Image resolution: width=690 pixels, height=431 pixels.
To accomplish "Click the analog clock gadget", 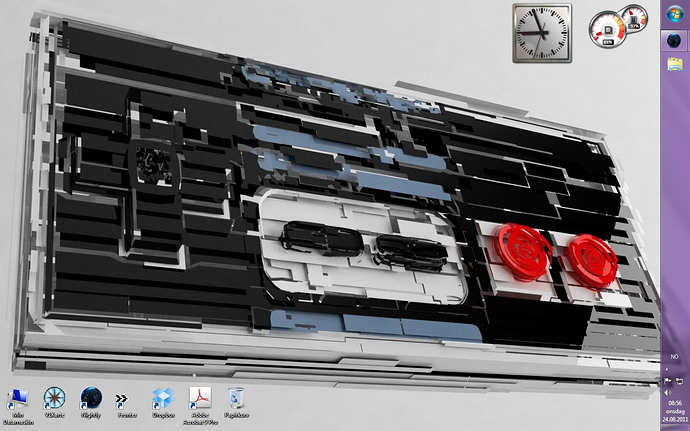I will [541, 32].
